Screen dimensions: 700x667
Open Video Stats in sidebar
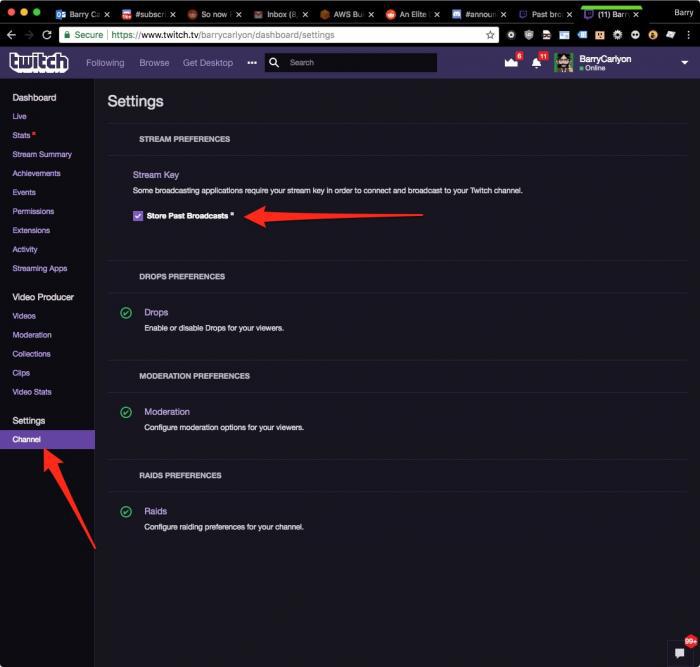point(32,392)
